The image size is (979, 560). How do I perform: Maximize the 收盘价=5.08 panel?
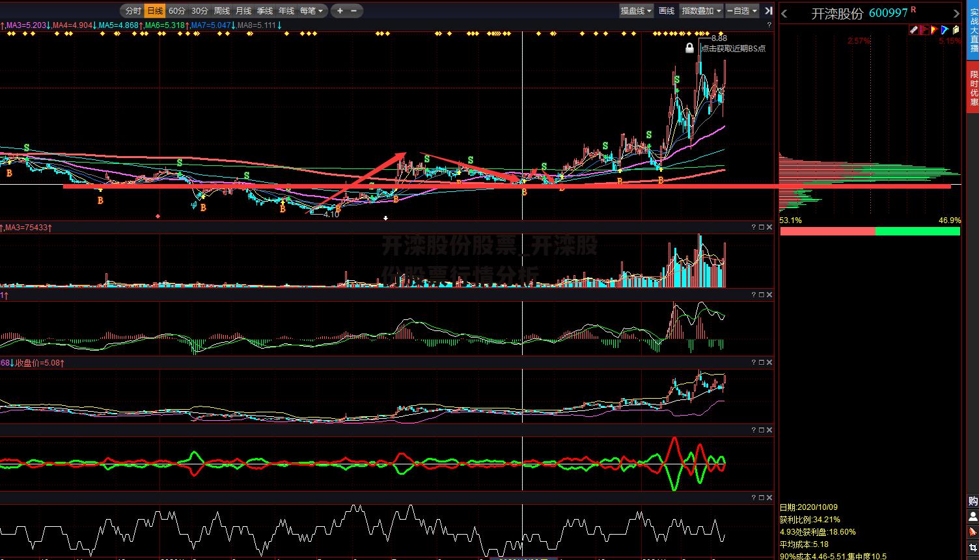coord(762,362)
